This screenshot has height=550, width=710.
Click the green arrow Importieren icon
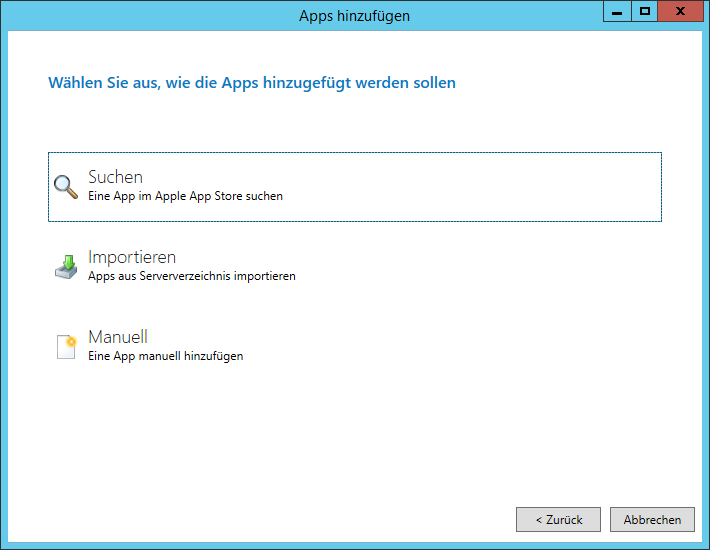66,267
